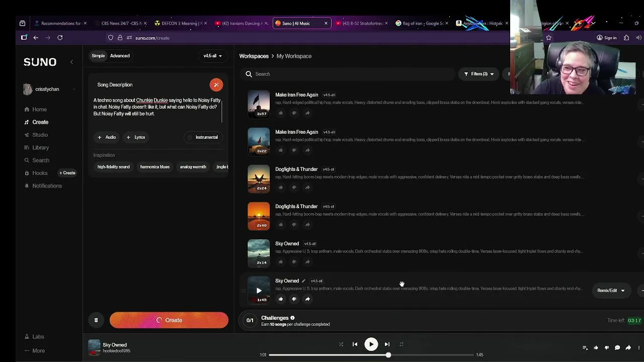This screenshot has width=644, height=362.
Task: Reload the browser page
Action: [x=60, y=38]
